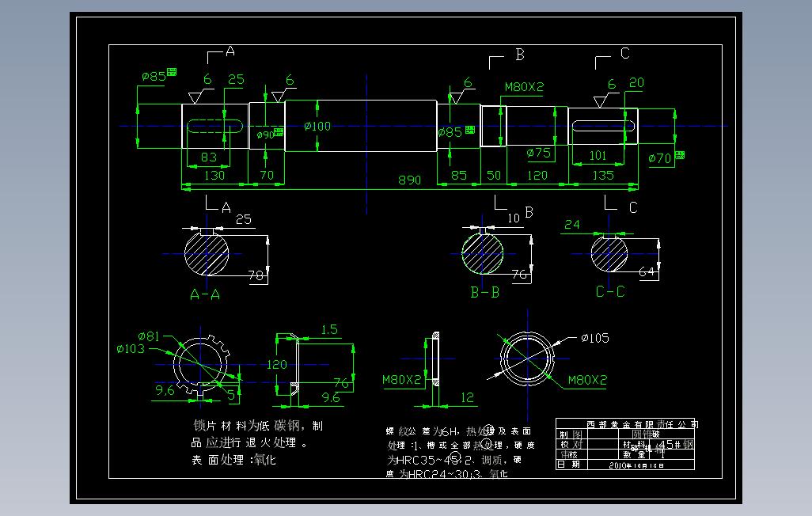Viewport: 812px width, 516px height.
Task: Select the 20 dimension near section C marker
Action: point(636,83)
